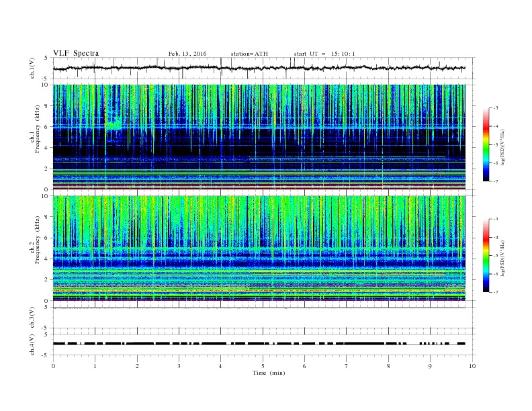Click the "ch.1(V)" waveform axis label
The width and height of the screenshot is (532, 411).
pyautogui.click(x=32, y=68)
